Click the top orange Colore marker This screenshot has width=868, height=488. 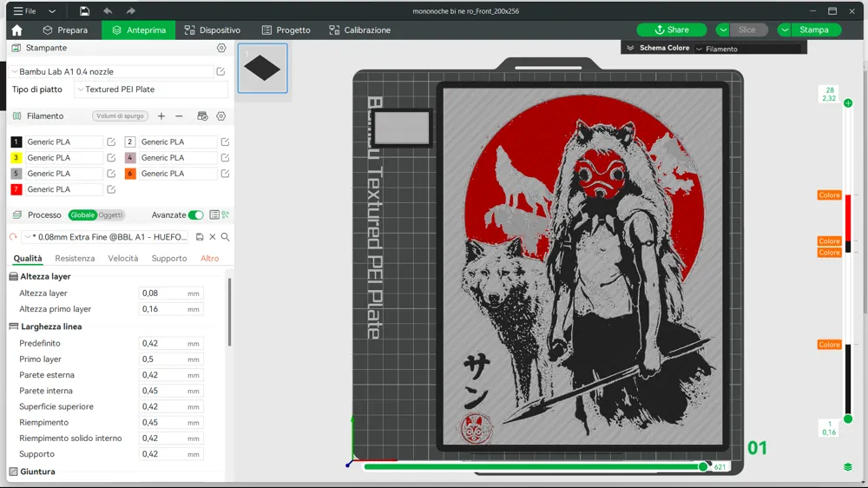829,195
